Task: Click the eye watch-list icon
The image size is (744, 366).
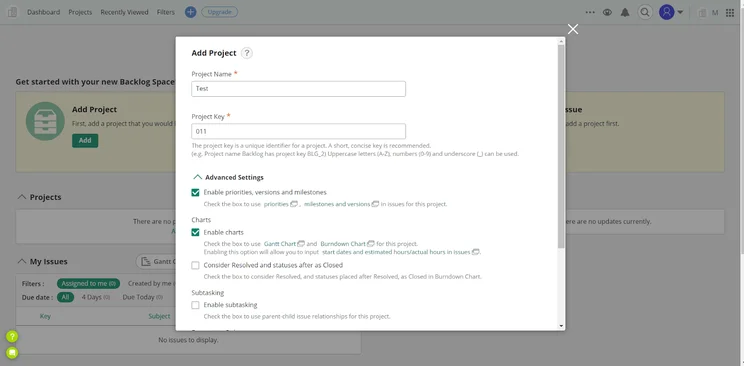Action: [607, 12]
